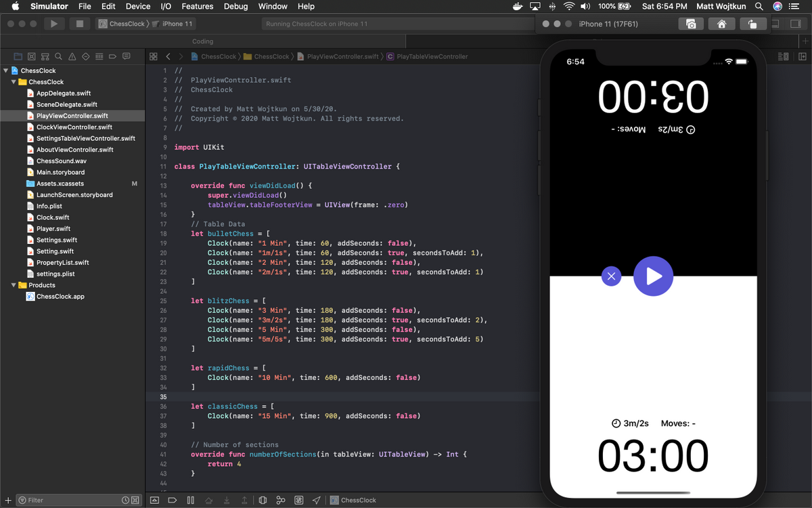Pause program execution in debug bar

191,500
